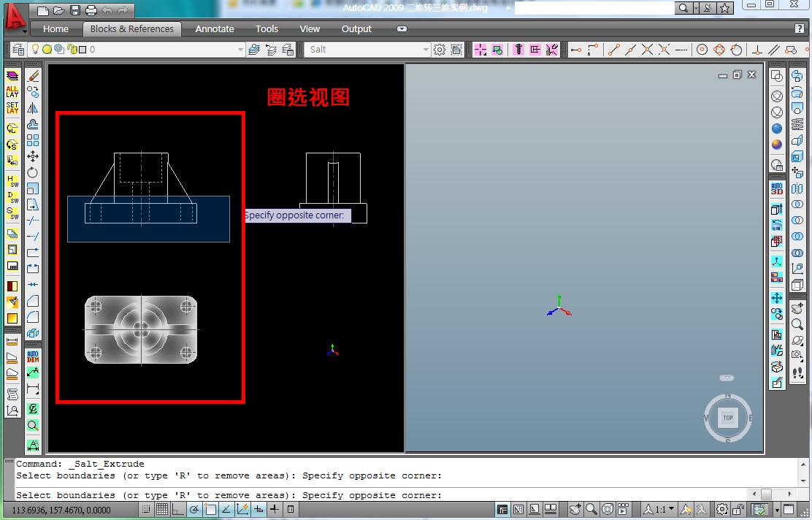812x520 pixels.
Task: Select Snap to Quadrant icon
Action: pos(719,50)
